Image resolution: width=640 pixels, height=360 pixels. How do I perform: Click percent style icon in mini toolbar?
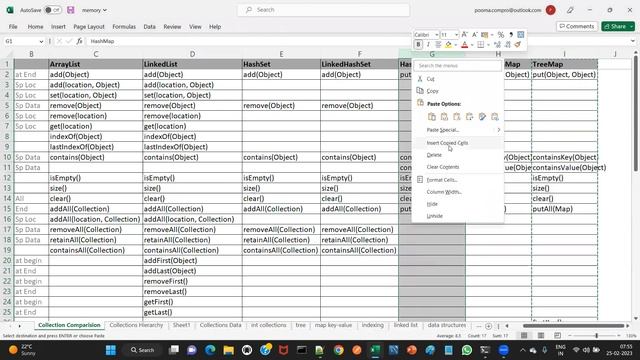pyautogui.click(x=500, y=35)
